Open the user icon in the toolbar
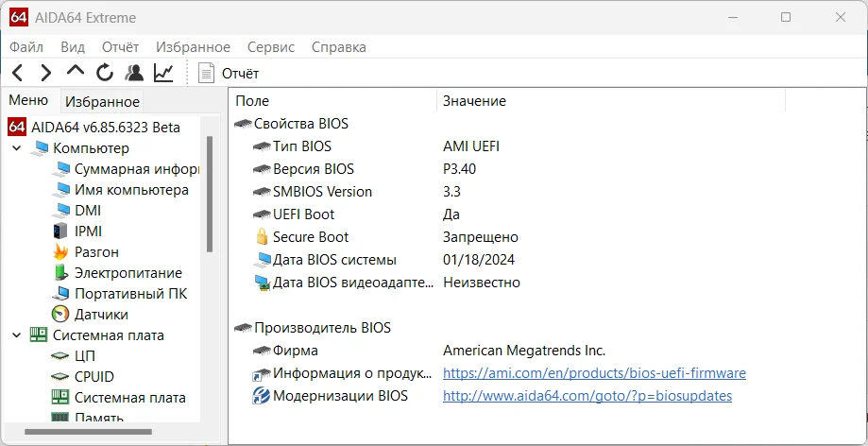The height and width of the screenshot is (446, 868). click(x=133, y=73)
